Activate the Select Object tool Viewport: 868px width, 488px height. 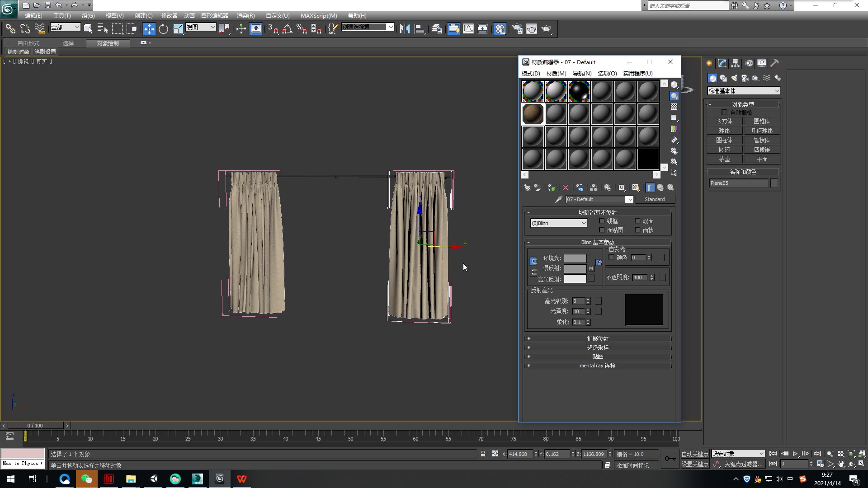point(88,29)
